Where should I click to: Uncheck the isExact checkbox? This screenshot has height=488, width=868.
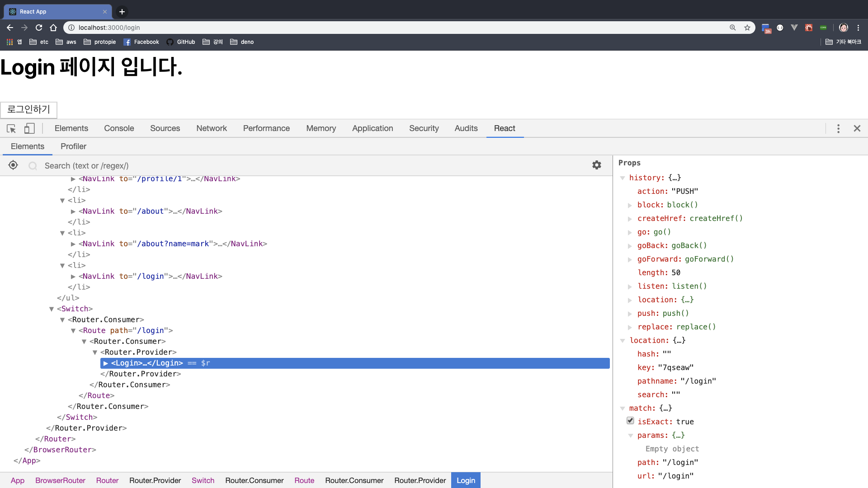(630, 421)
